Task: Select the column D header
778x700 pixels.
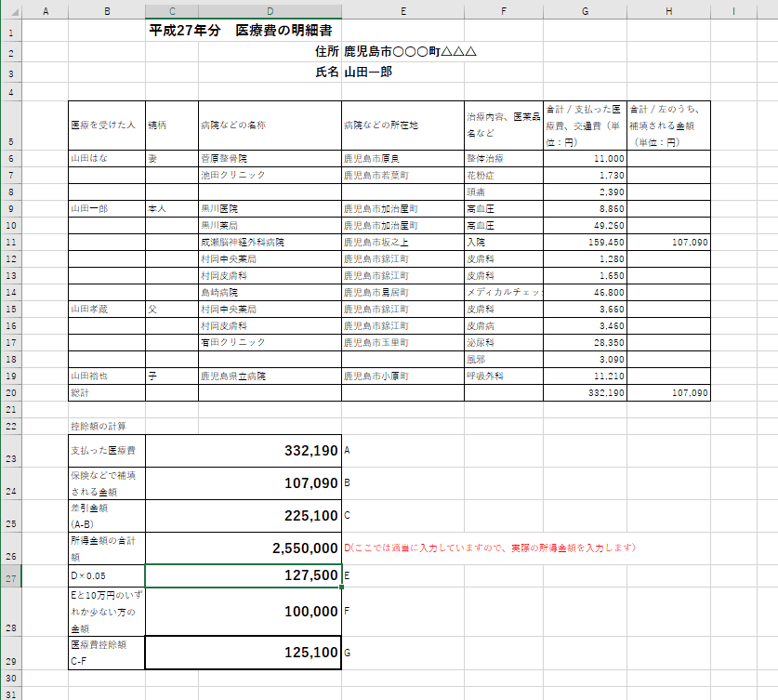Action: click(269, 11)
